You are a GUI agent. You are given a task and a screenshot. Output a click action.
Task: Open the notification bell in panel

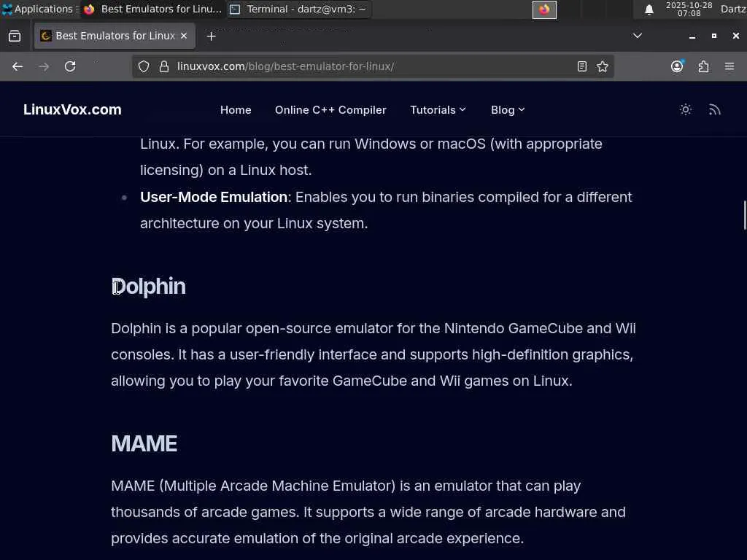click(649, 9)
